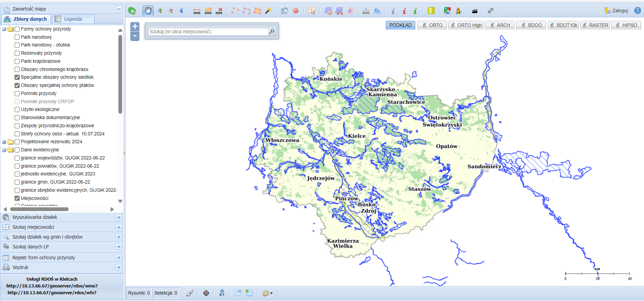The height and width of the screenshot is (301, 644).
Task: Enable the Park narodowy layer checkbox
Action: 17,37
